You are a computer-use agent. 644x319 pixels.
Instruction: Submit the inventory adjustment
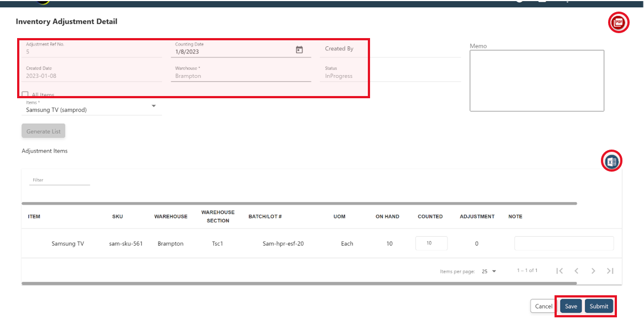tap(599, 306)
